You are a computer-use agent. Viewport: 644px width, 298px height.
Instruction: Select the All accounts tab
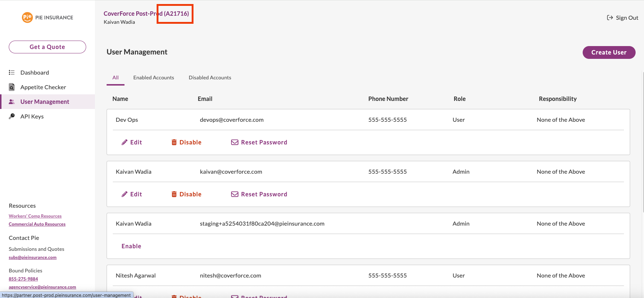(x=115, y=78)
